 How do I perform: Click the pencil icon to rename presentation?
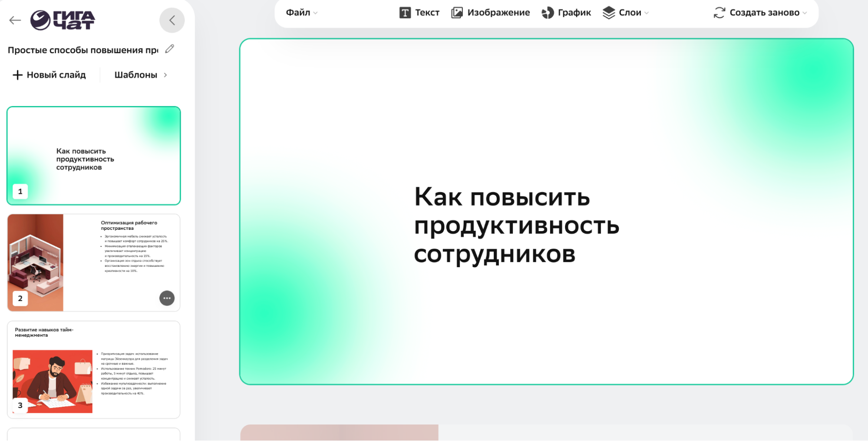point(169,49)
